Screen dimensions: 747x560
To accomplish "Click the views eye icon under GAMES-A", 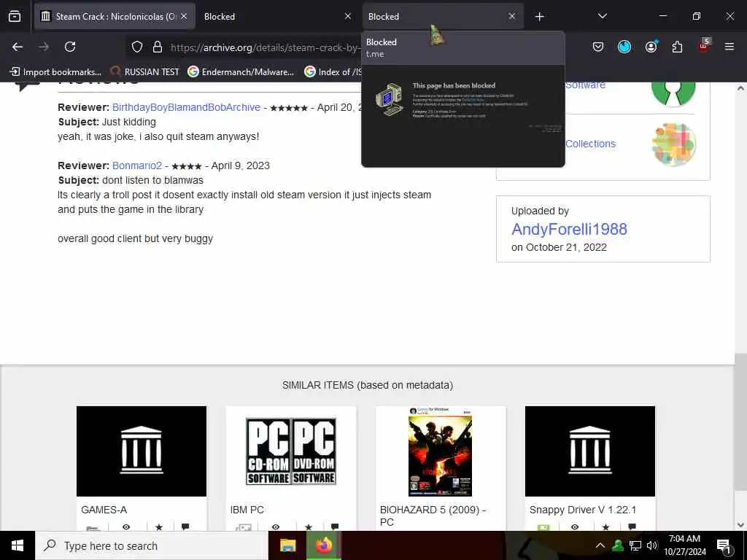I will click(x=125, y=526).
